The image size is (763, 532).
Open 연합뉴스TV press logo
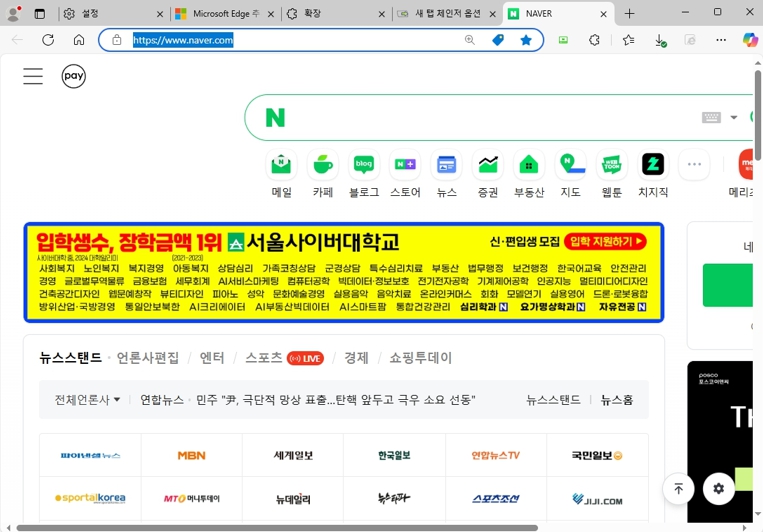(495, 456)
